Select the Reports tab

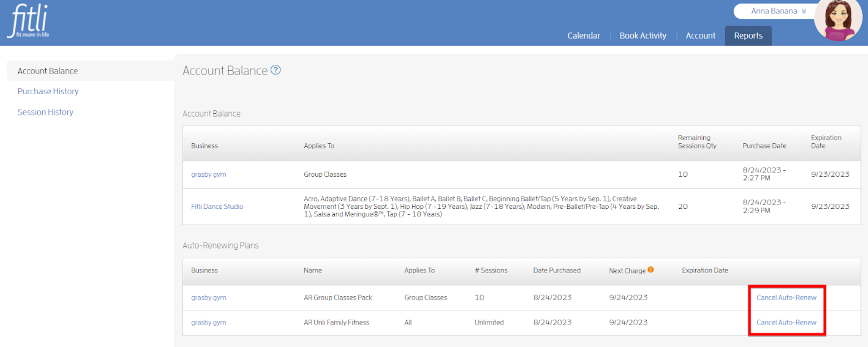748,36
